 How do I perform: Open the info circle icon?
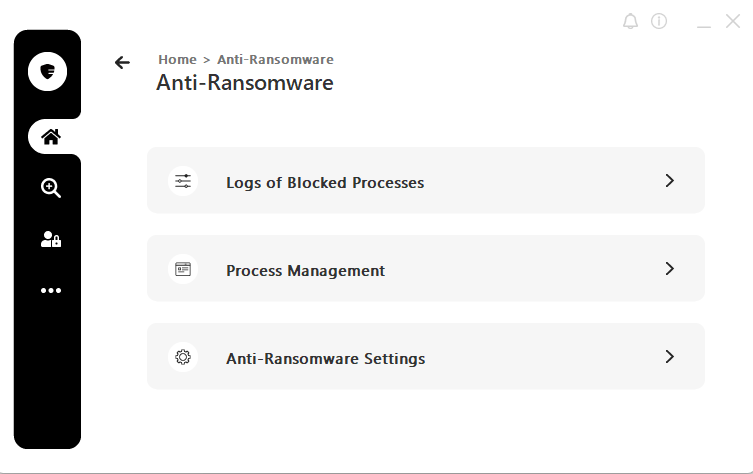click(659, 21)
